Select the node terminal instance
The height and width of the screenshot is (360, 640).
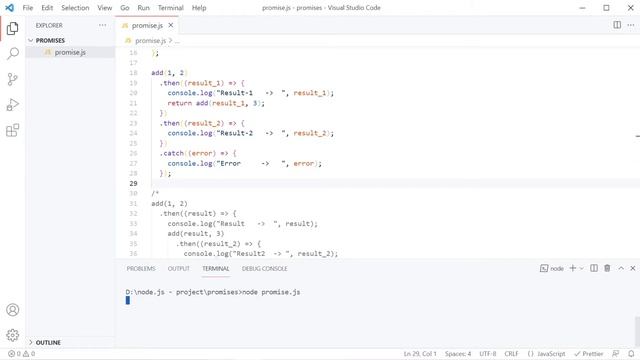coord(552,268)
